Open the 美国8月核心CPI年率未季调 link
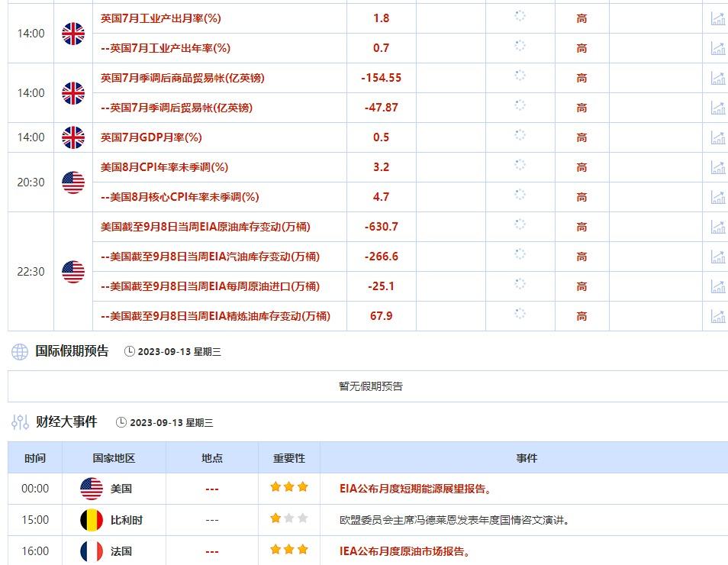Viewport: 728px width, 565px height. tap(180, 197)
